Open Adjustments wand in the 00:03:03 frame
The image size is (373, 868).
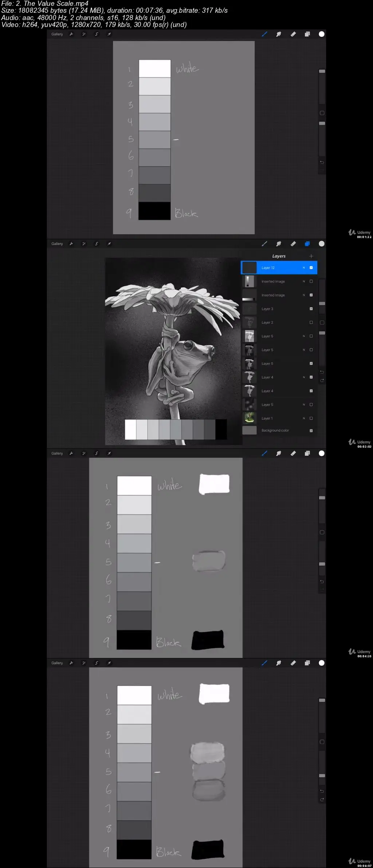tap(84, 244)
